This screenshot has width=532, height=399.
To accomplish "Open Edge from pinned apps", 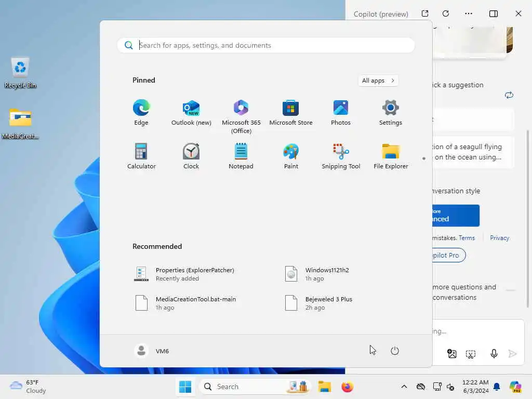I will click(141, 113).
